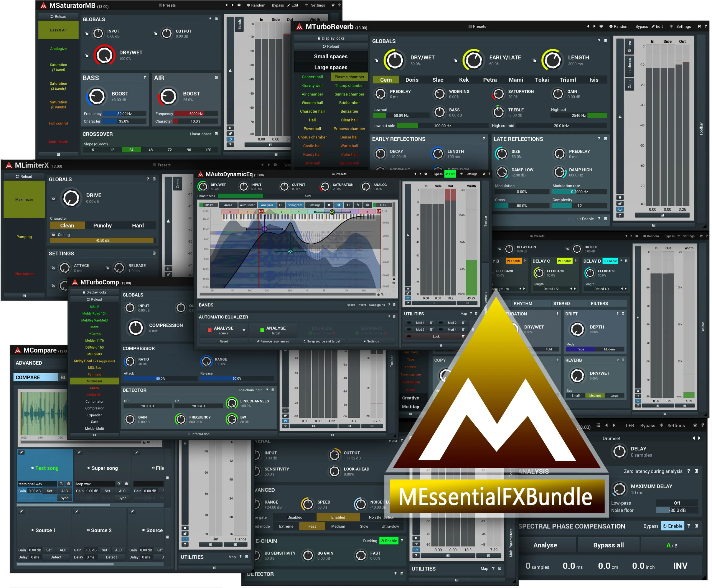The width and height of the screenshot is (712, 588).
Task: Click the help icon in BASS panel header
Action: 145,78
